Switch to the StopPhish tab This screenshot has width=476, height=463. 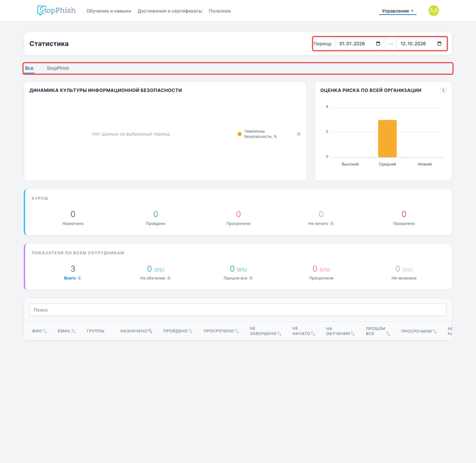[58, 68]
